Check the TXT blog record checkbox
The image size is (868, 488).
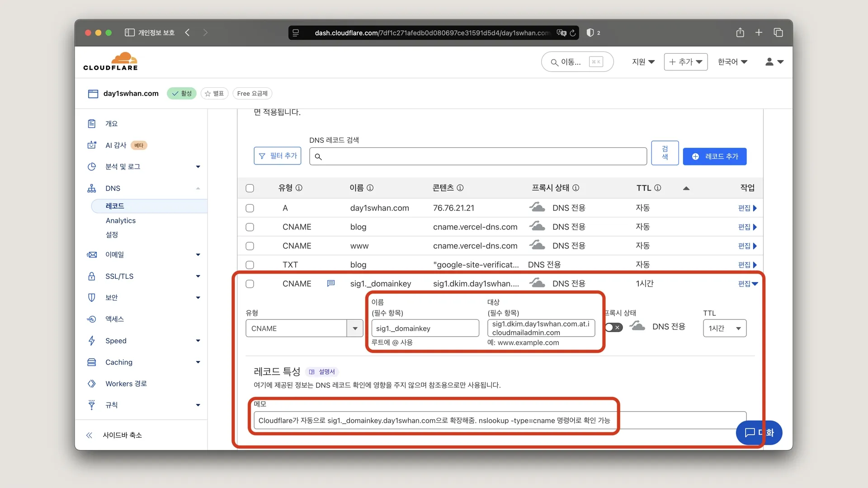[x=250, y=265]
